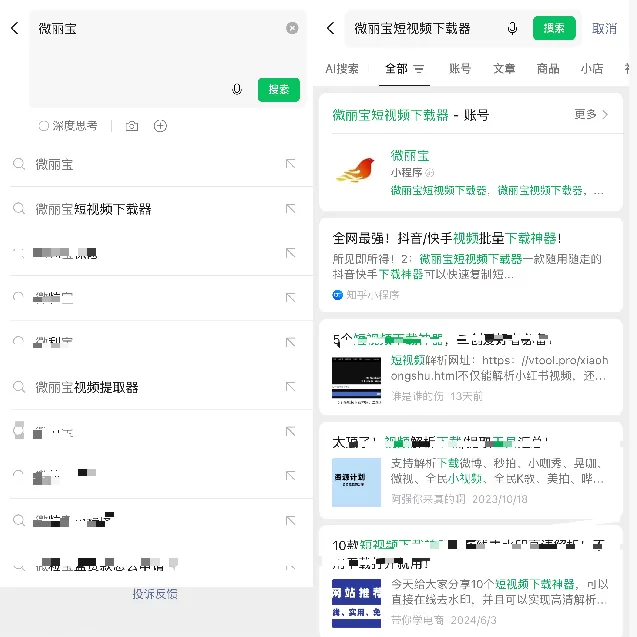
Task: Switch to AI搜索 tab
Action: point(342,69)
